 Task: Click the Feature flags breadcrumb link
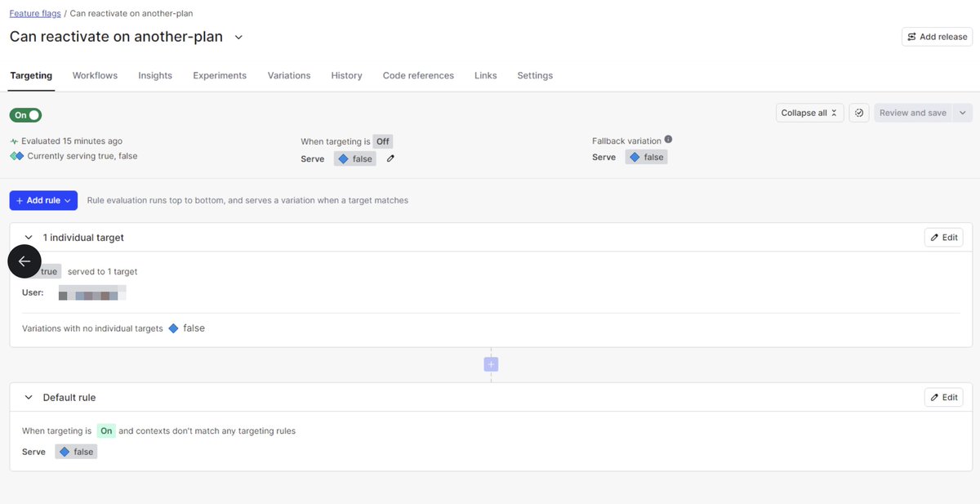point(35,14)
